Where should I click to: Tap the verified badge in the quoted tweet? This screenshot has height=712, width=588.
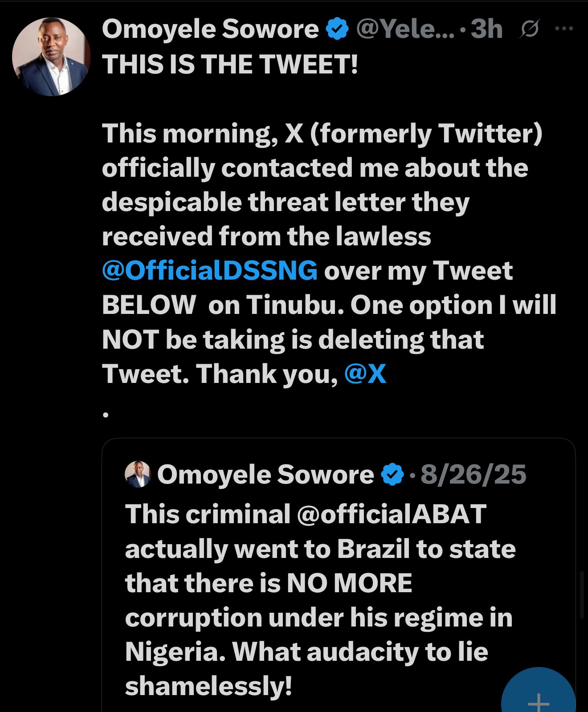pos(392,475)
